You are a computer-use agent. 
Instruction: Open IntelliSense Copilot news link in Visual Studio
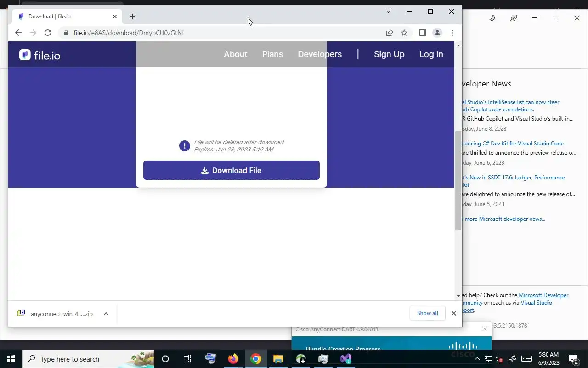tap(511, 106)
